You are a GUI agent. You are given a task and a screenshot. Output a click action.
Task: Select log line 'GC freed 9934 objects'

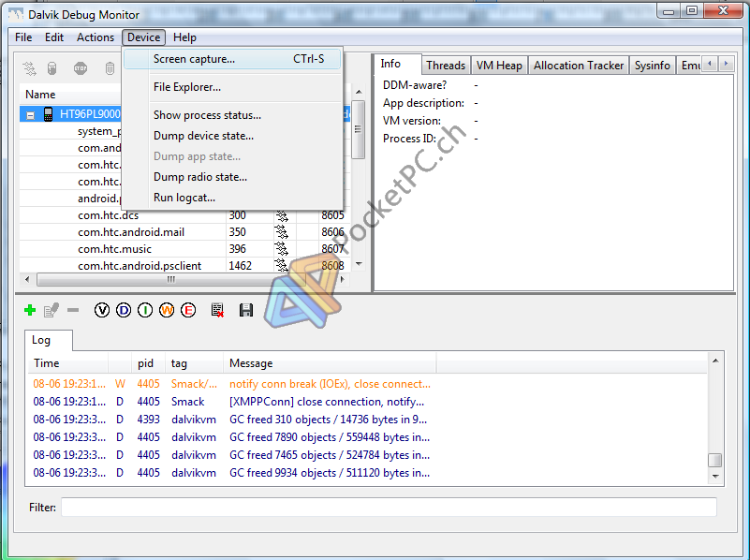(x=367, y=473)
